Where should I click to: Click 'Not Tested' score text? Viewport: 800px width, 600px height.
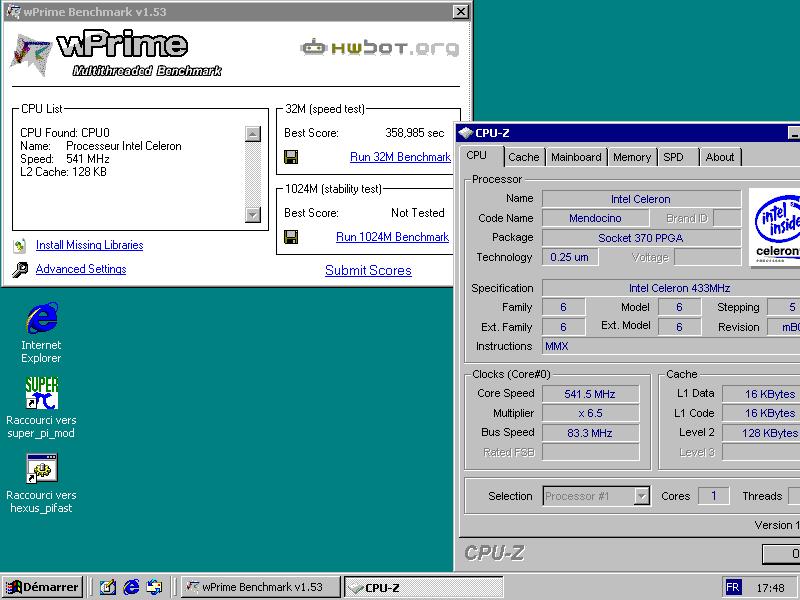[x=417, y=213]
